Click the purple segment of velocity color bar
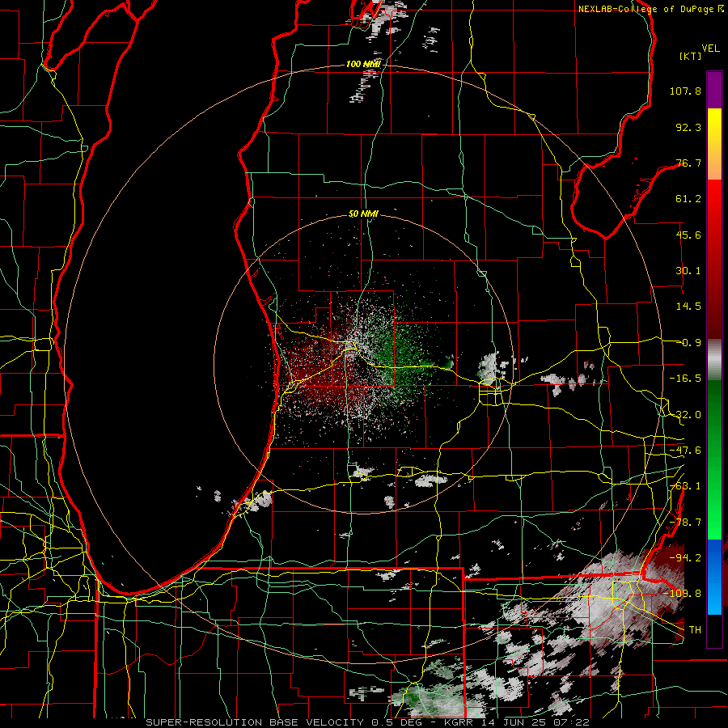This screenshot has height=728, width=728. 714,90
